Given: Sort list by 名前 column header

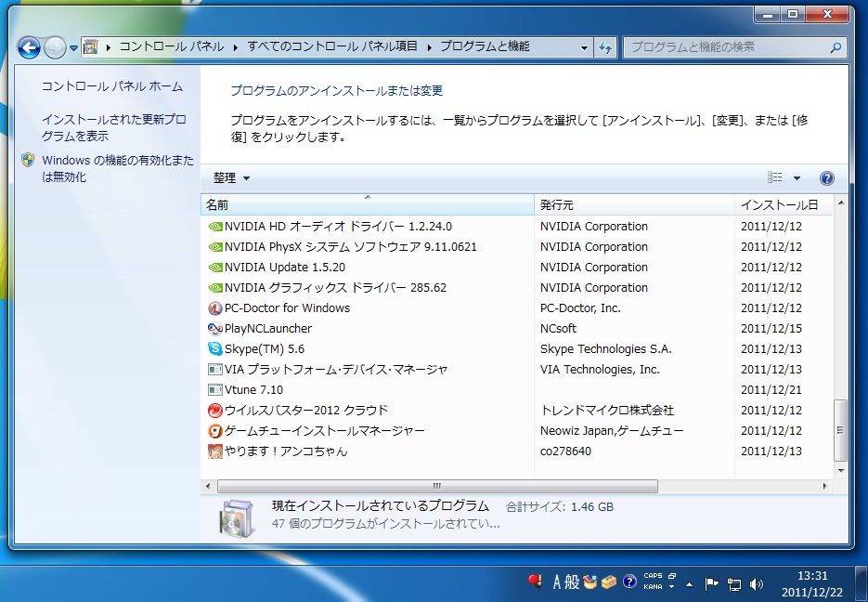Looking at the screenshot, I should [x=367, y=204].
